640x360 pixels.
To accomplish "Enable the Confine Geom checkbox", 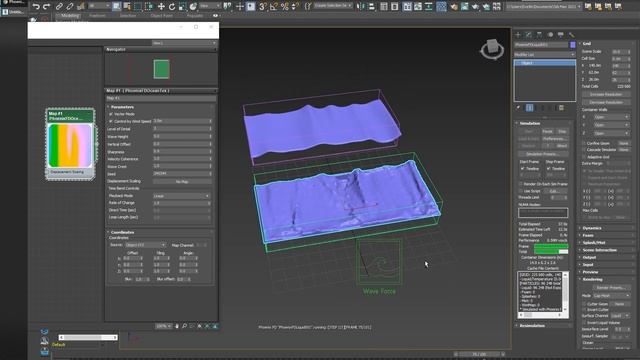I will pos(584,143).
